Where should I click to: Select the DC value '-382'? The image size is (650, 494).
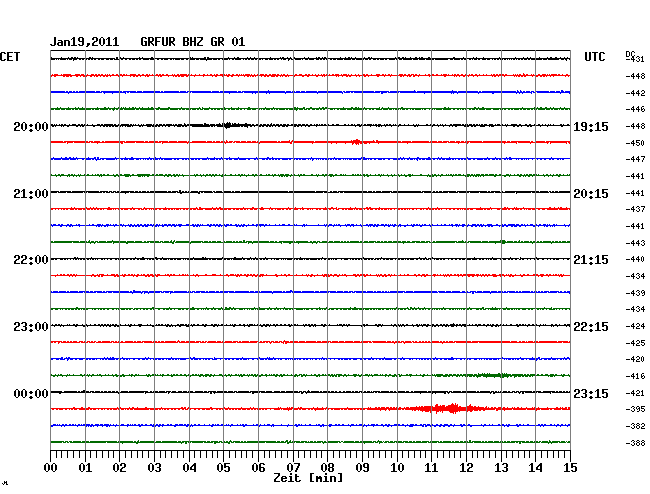click(x=635, y=426)
